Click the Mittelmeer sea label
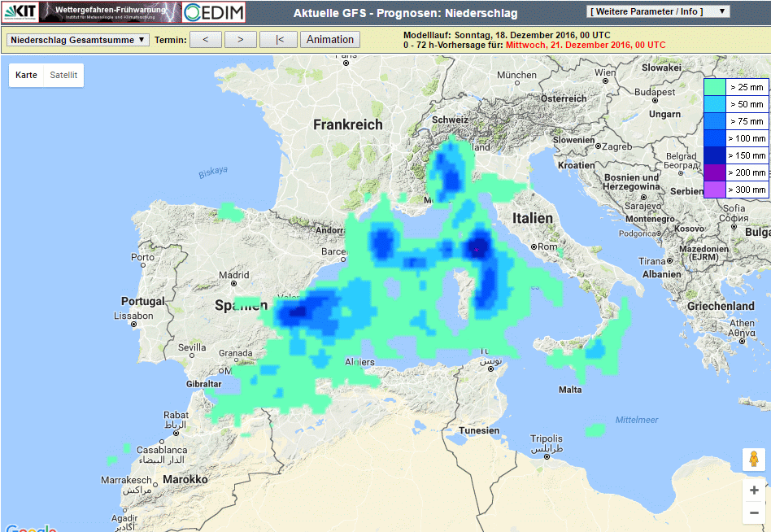This screenshot has height=532, width=771. coord(637,420)
